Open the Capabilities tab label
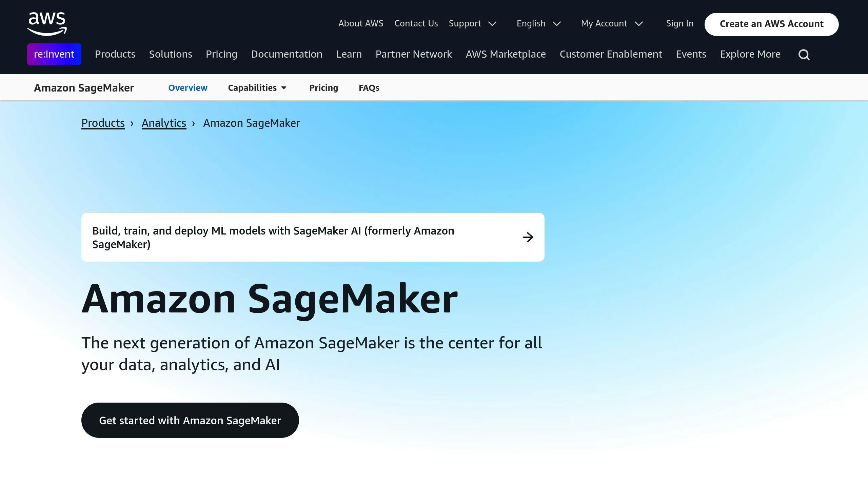The image size is (868, 488). click(252, 88)
